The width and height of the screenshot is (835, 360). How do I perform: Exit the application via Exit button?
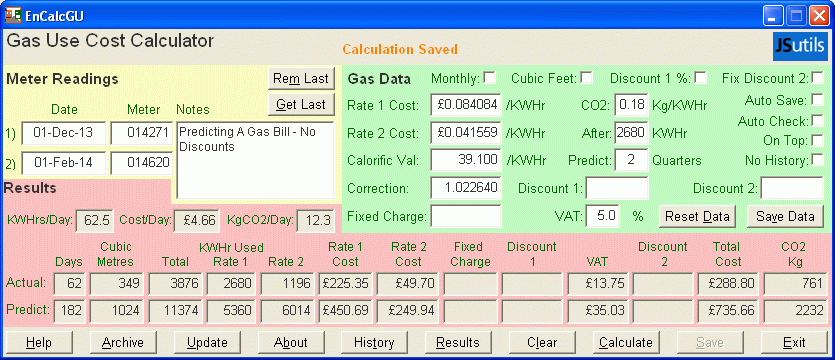tap(794, 342)
